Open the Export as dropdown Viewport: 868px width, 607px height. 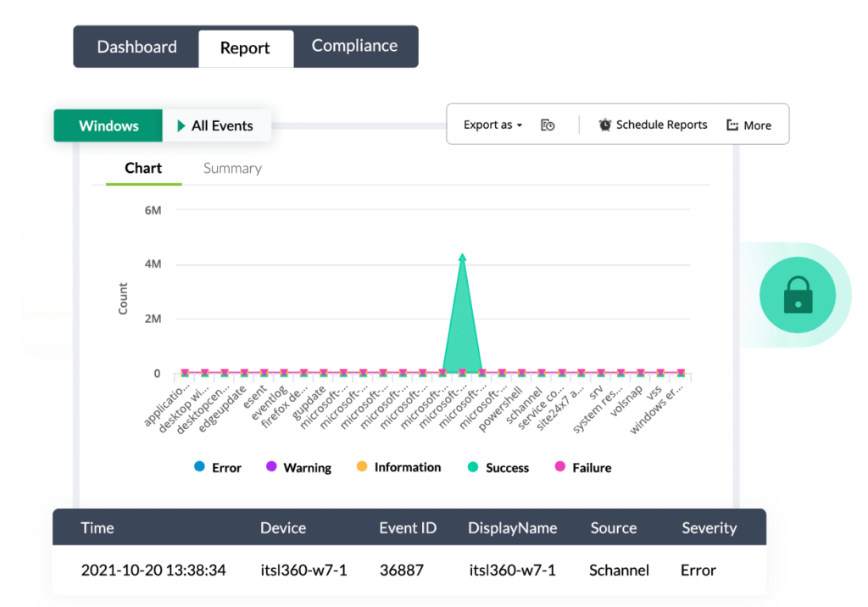pyautogui.click(x=492, y=125)
